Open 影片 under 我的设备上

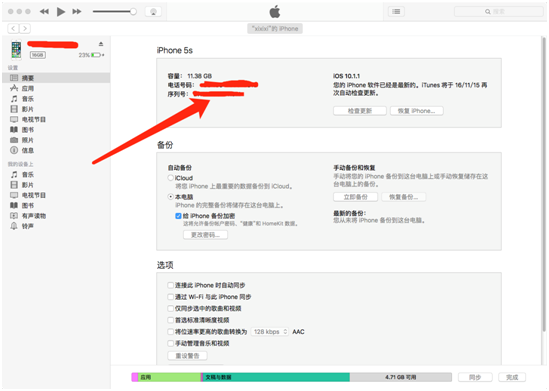pyautogui.click(x=56, y=185)
